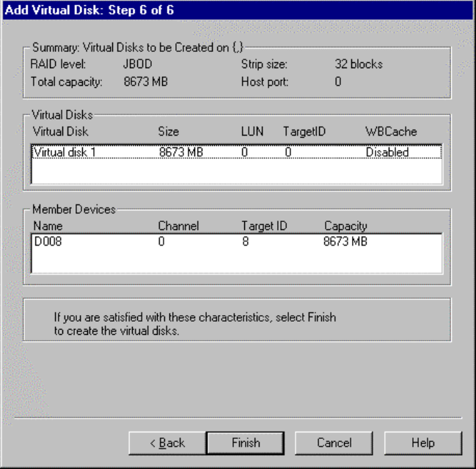Click the JBOD RAID level value
The width and height of the screenshot is (476, 469).
pos(137,64)
